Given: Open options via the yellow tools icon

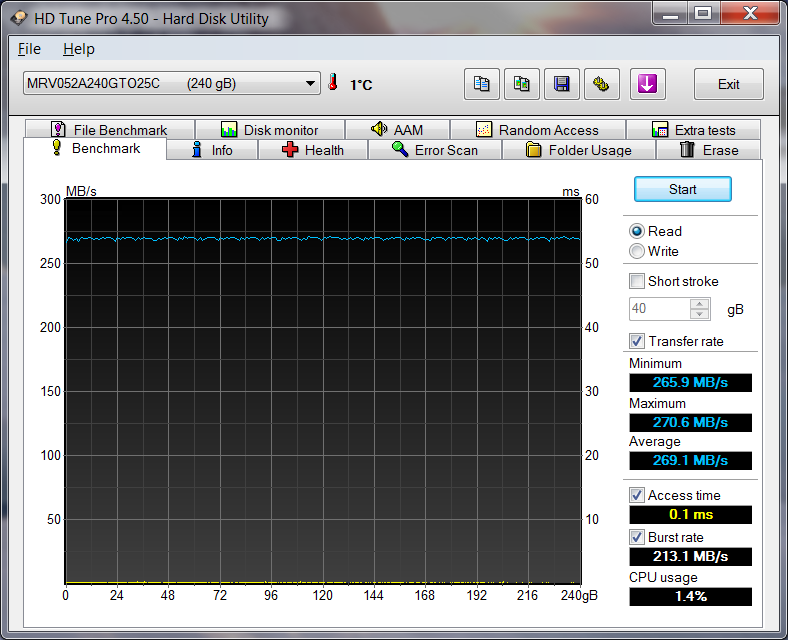Looking at the screenshot, I should click(601, 84).
